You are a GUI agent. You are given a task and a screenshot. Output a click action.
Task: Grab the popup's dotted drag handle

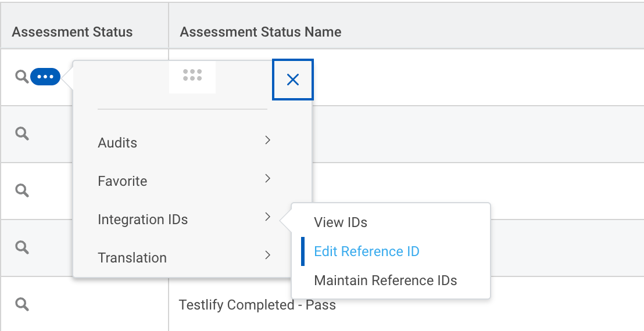click(192, 75)
